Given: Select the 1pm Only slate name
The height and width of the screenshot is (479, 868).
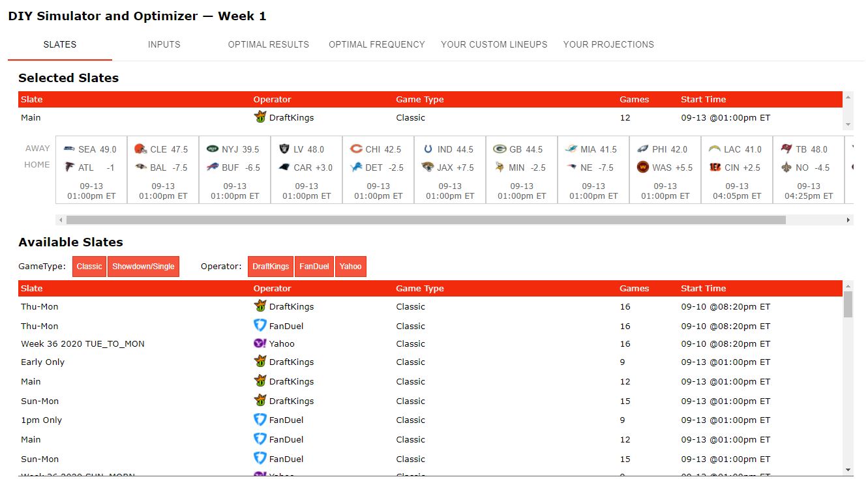Looking at the screenshot, I should coord(41,420).
